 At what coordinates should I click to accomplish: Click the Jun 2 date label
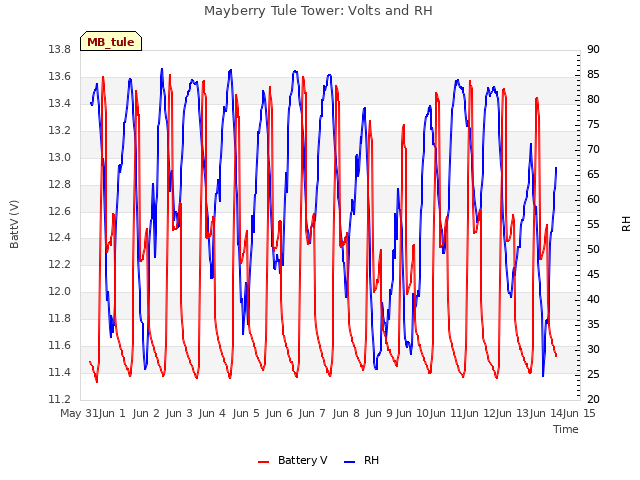coord(146,413)
